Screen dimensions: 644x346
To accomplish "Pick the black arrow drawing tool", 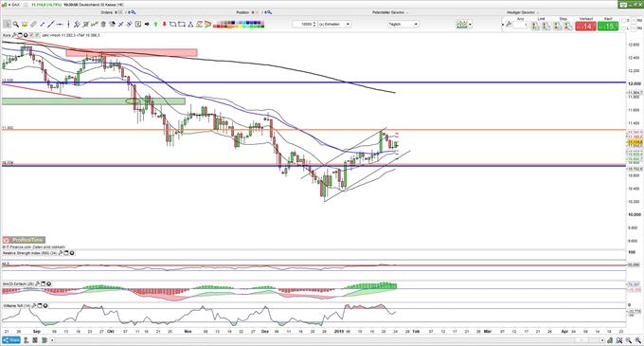I will click(147, 25).
